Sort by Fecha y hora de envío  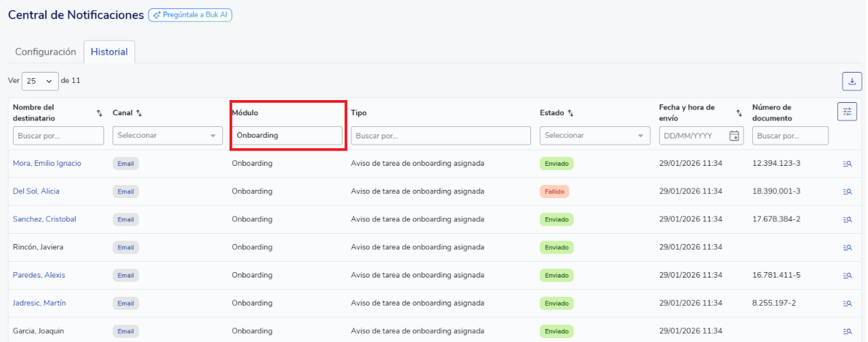(x=739, y=113)
